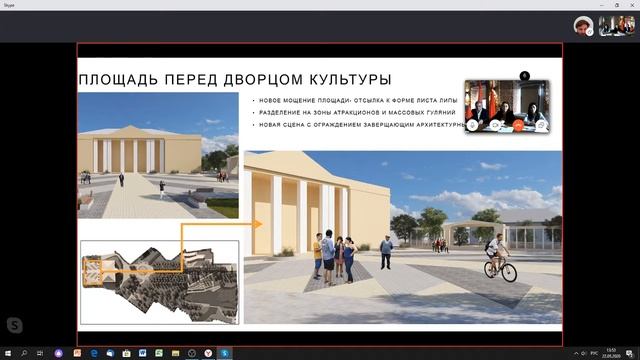Open the round gray app on taskbar
Image resolution: width=640 pixels, height=360 pixels.
pos(192,353)
